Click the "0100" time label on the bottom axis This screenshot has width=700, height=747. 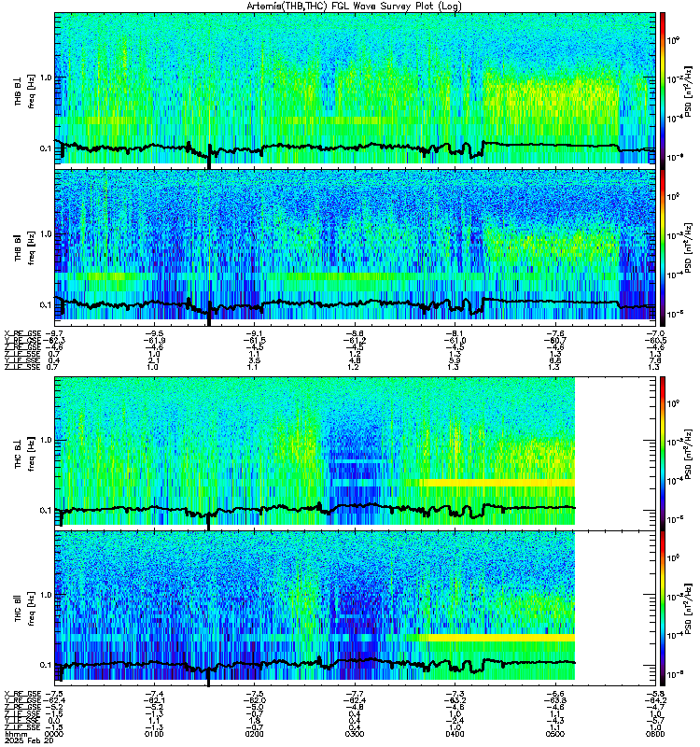[154, 734]
